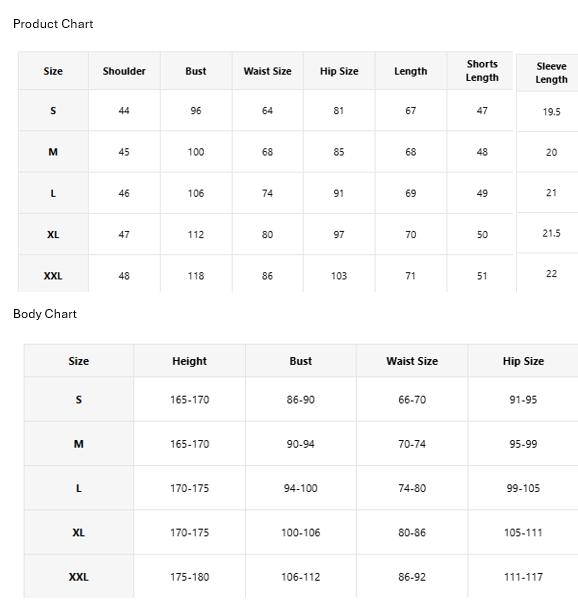The width and height of the screenshot is (578, 602).
Task: Click the XL sleeve length 21.5
Action: [x=551, y=233]
